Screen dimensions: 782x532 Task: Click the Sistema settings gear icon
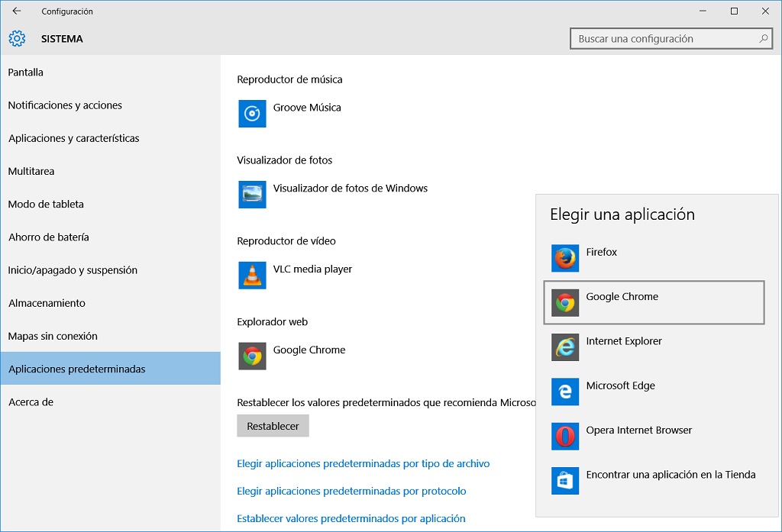17,38
